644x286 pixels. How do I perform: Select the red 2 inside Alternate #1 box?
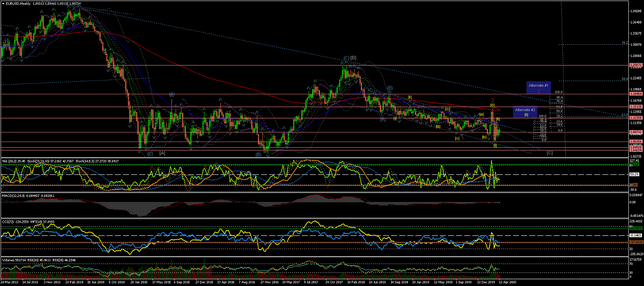point(538,91)
